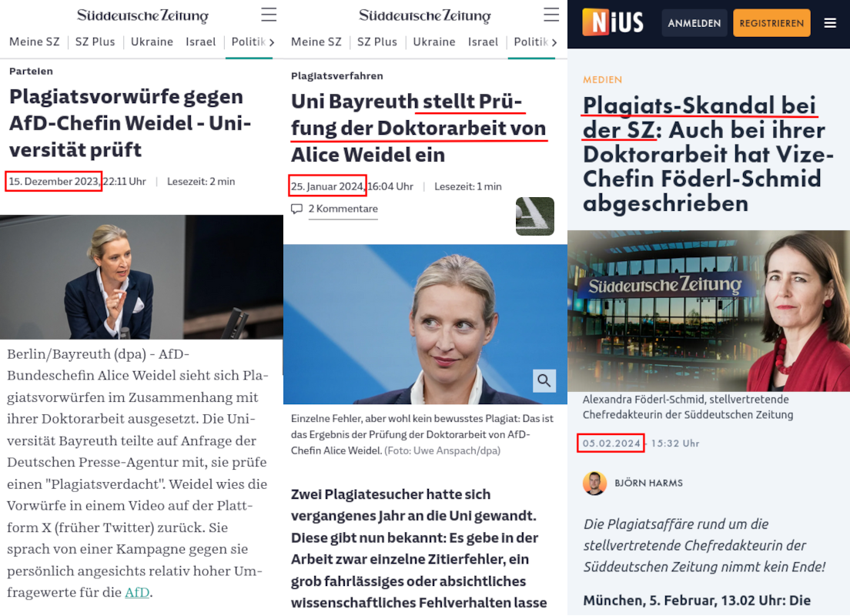Open the hamburger menu in middle SZ panel
This screenshot has width=850, height=616.
tap(551, 15)
